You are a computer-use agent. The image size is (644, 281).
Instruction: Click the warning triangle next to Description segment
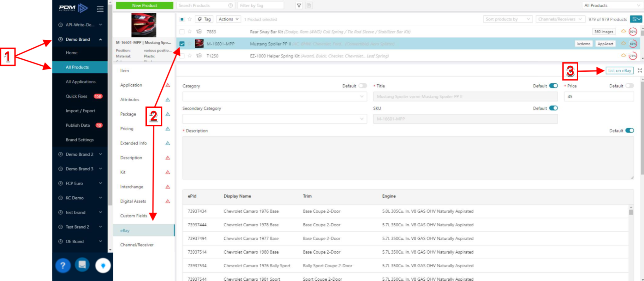tap(168, 158)
